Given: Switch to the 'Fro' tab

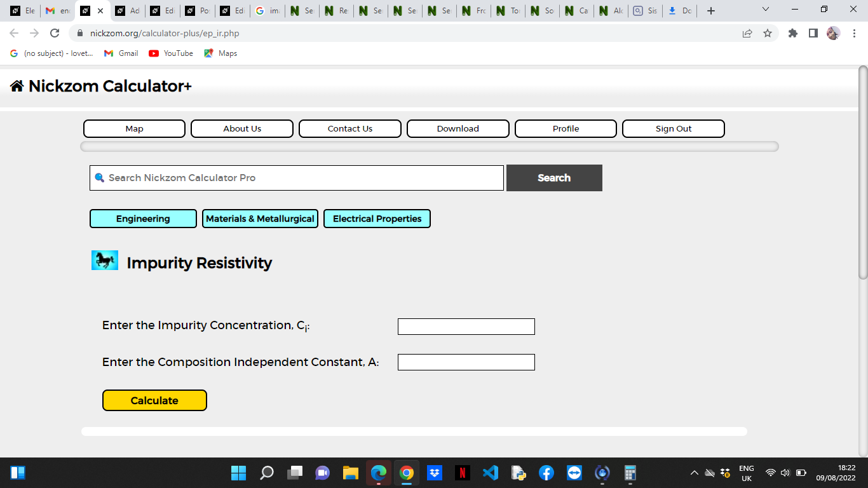Looking at the screenshot, I should coord(475,11).
